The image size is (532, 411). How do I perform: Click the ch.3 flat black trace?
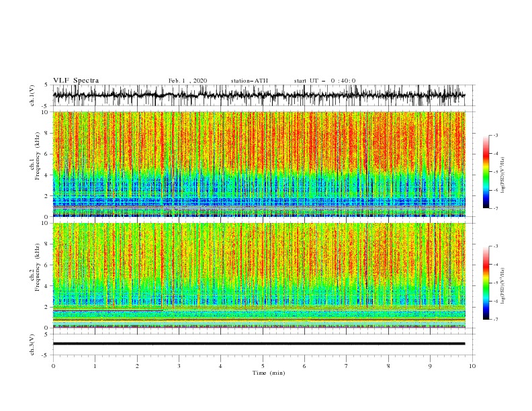259,344
